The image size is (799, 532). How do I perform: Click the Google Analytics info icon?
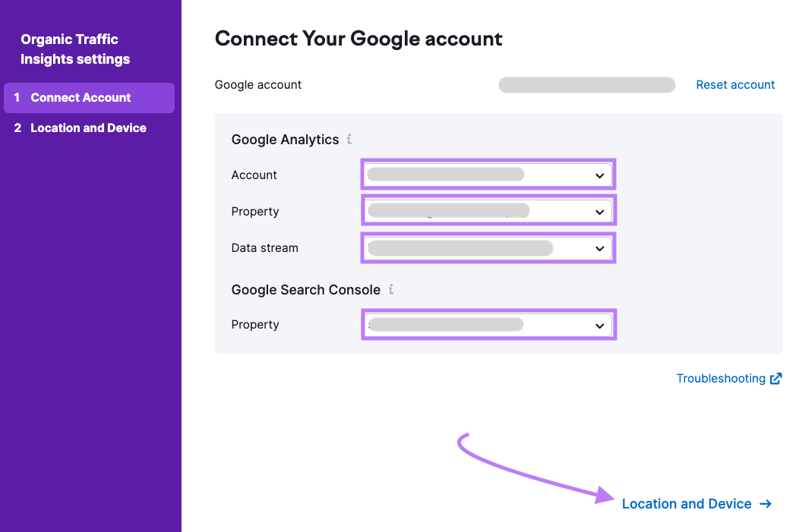(349, 140)
